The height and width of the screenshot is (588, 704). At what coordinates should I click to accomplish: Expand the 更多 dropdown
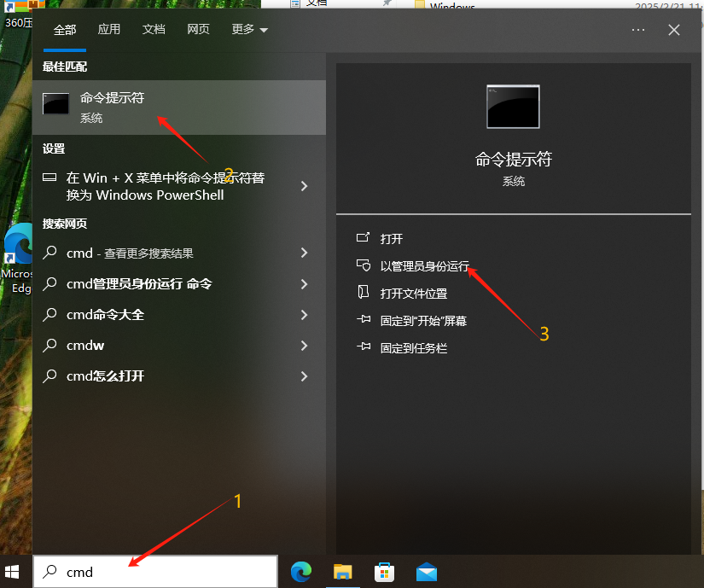[x=249, y=29]
